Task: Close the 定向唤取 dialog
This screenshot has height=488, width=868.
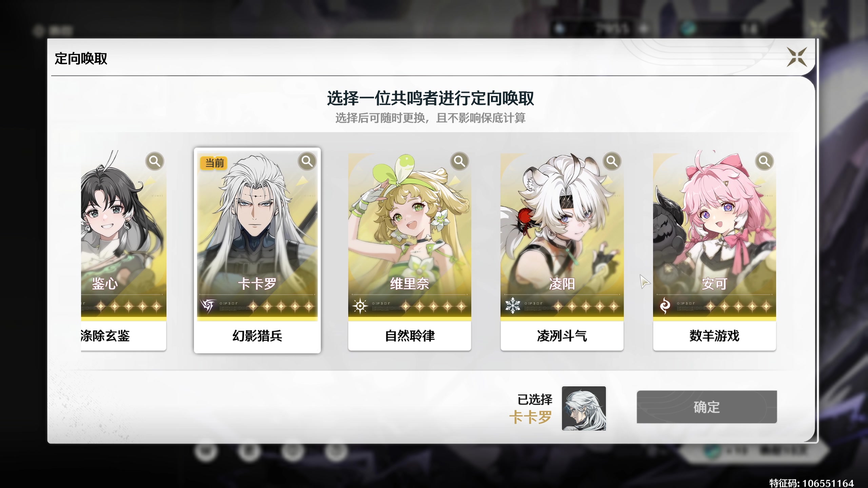Action: (x=797, y=57)
